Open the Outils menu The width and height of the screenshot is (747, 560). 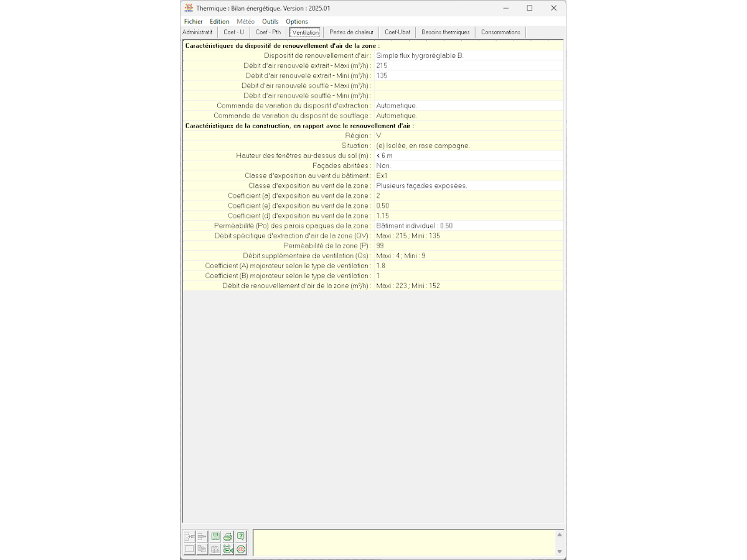tap(270, 22)
